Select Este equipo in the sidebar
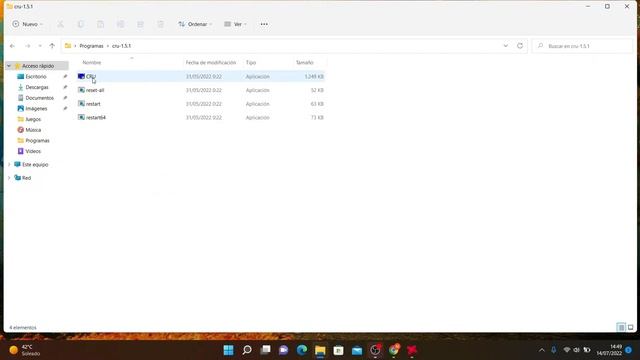 [x=35, y=164]
